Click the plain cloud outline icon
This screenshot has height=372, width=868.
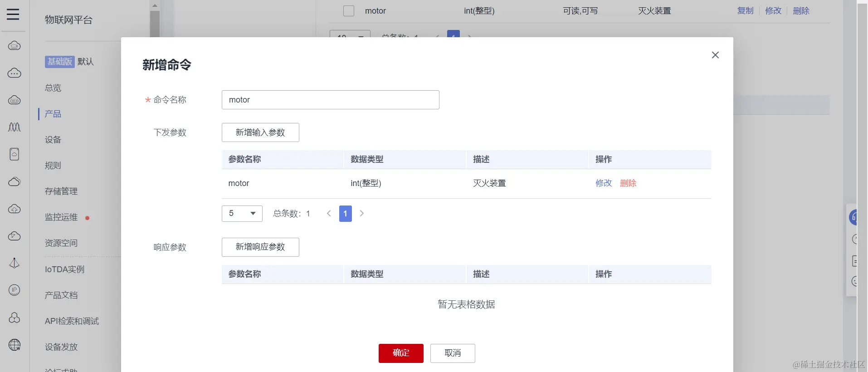(x=15, y=182)
